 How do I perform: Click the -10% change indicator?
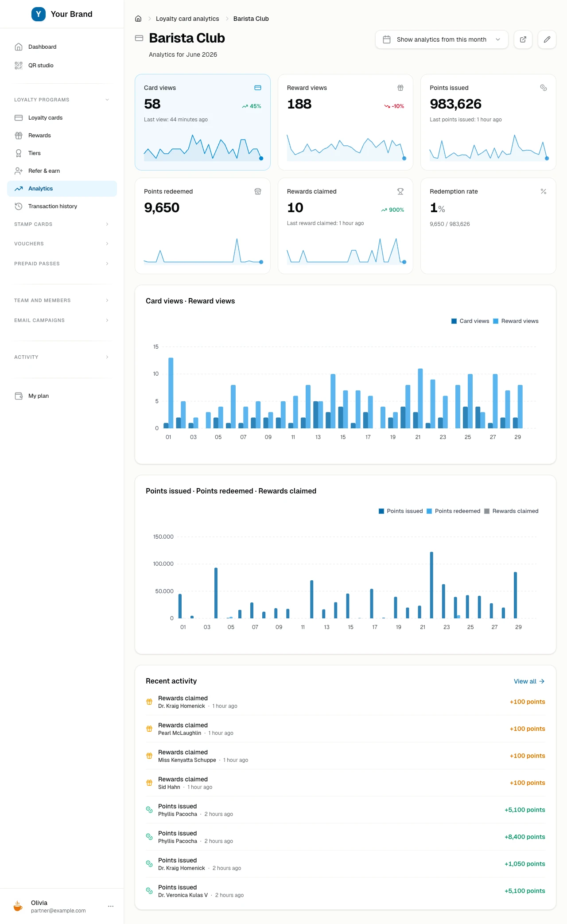pyautogui.click(x=394, y=106)
